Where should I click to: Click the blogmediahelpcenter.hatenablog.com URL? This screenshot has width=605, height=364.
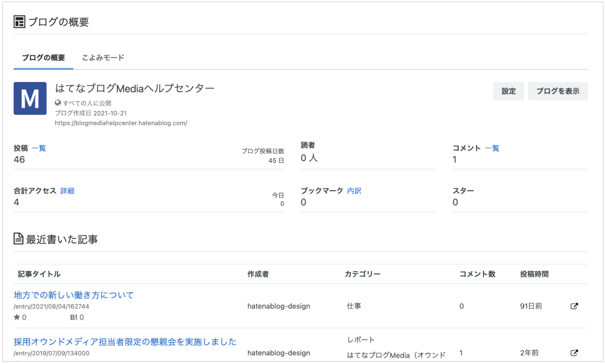[121, 123]
